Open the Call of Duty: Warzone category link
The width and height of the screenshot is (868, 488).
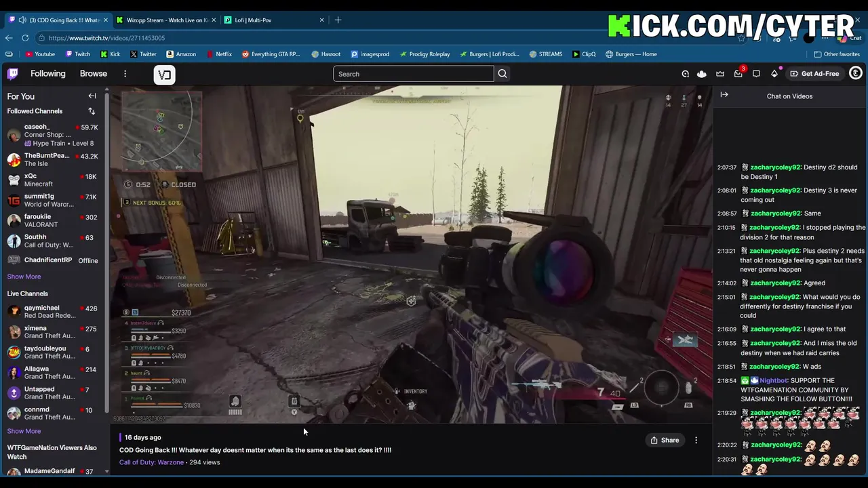(151, 462)
